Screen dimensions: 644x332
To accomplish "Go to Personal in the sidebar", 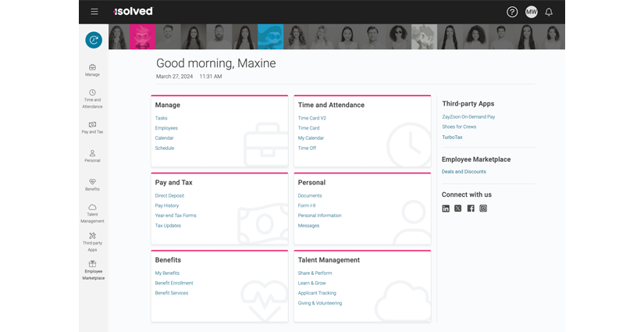I will point(93,156).
